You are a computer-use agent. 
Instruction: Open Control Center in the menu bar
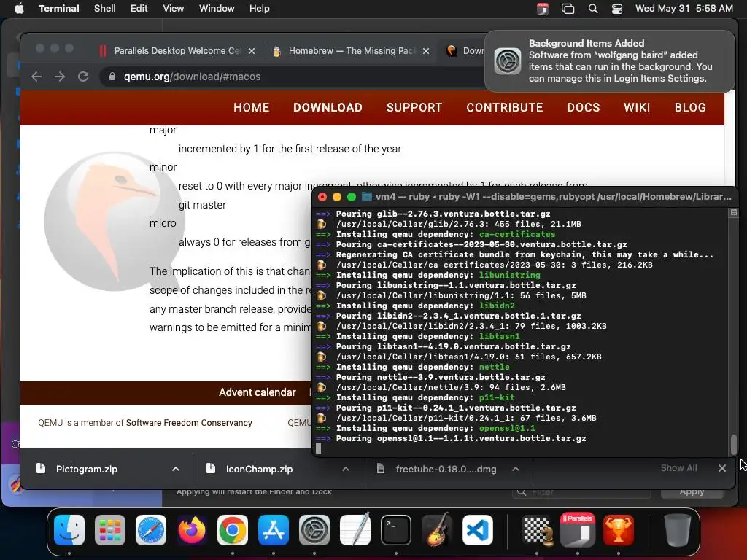tap(617, 9)
